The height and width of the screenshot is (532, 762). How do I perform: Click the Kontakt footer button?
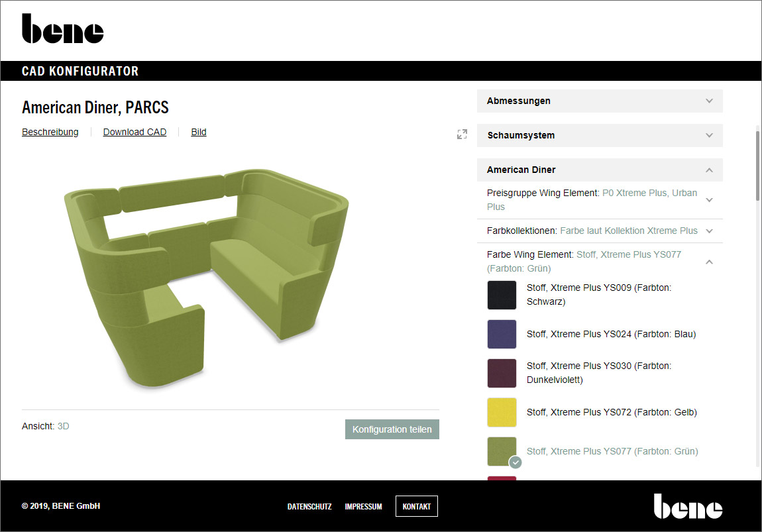[x=417, y=506]
